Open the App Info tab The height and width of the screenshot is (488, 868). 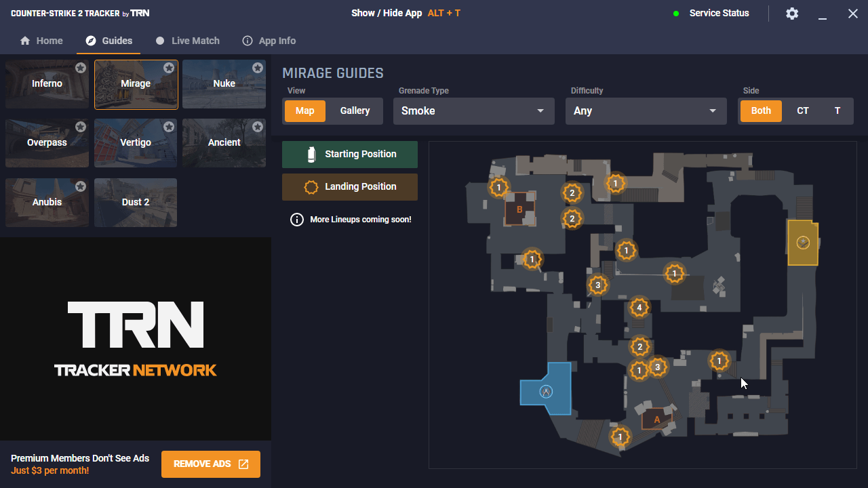[269, 41]
